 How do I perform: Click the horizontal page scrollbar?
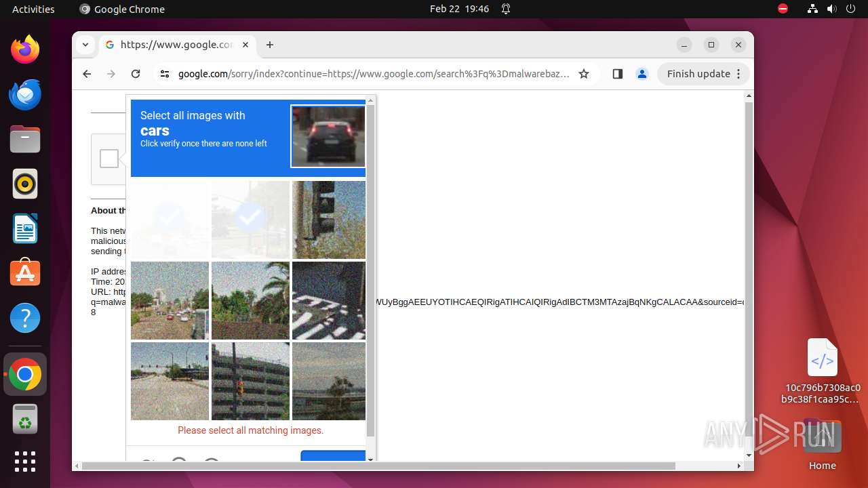[378, 466]
